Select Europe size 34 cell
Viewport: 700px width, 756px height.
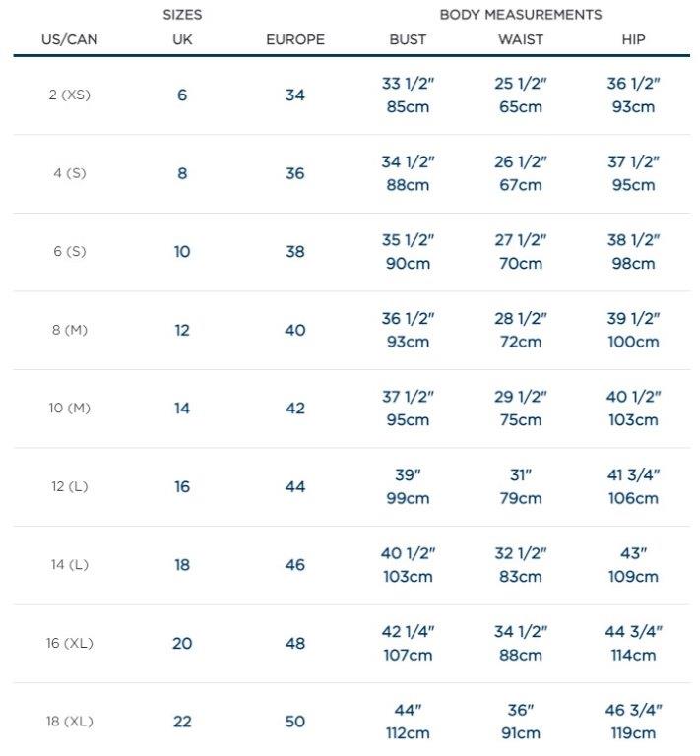coord(295,95)
